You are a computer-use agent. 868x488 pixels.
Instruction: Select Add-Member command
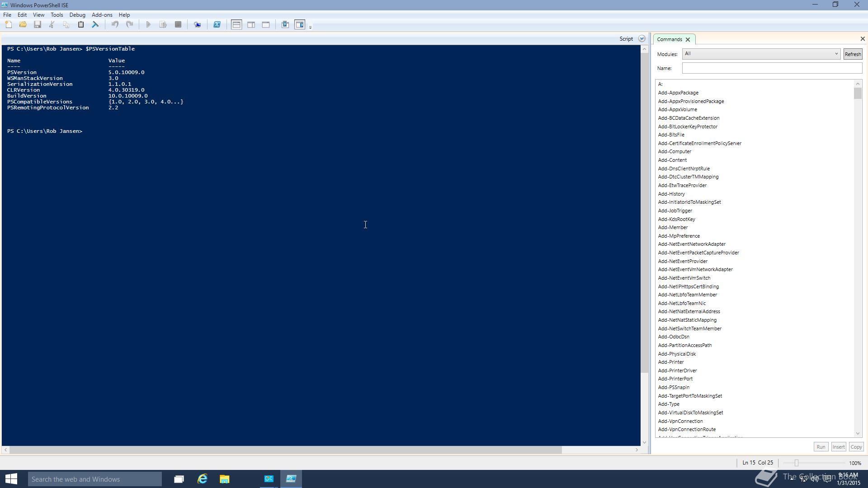673,227
